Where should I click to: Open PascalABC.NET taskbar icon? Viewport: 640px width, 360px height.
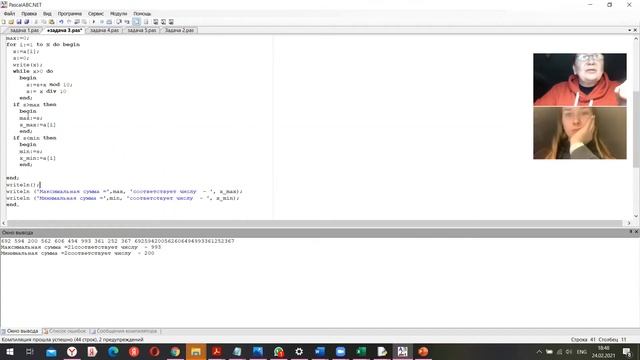click(402, 351)
